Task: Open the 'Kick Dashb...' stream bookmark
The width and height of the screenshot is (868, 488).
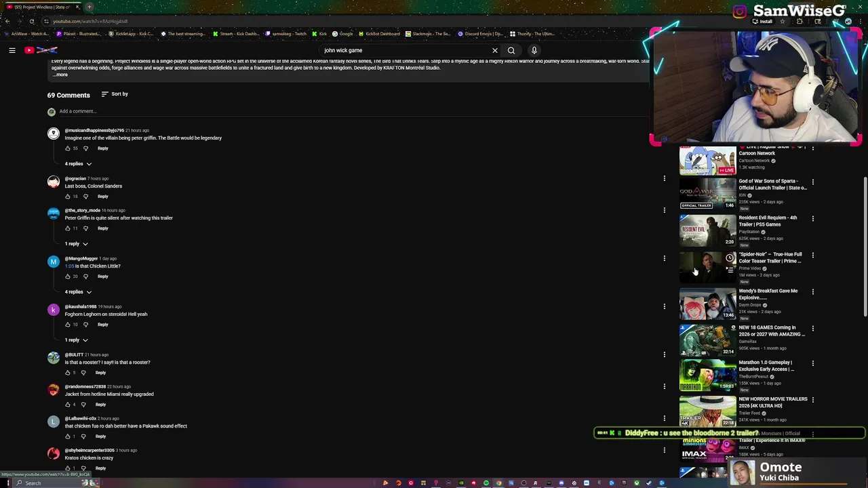Action: point(235,34)
